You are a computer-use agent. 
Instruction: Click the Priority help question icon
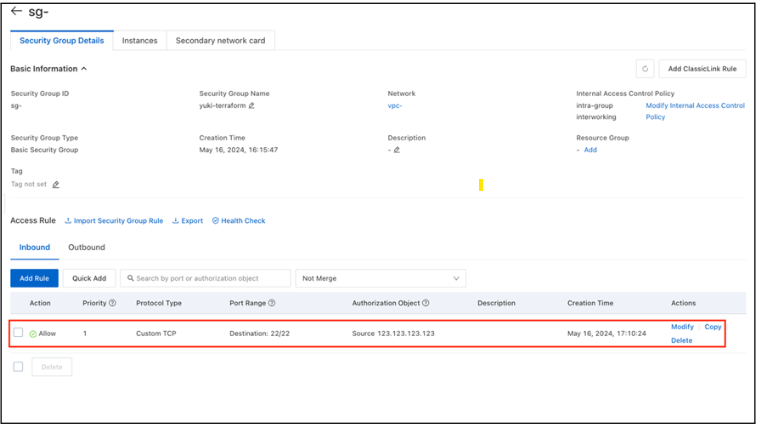click(x=112, y=303)
